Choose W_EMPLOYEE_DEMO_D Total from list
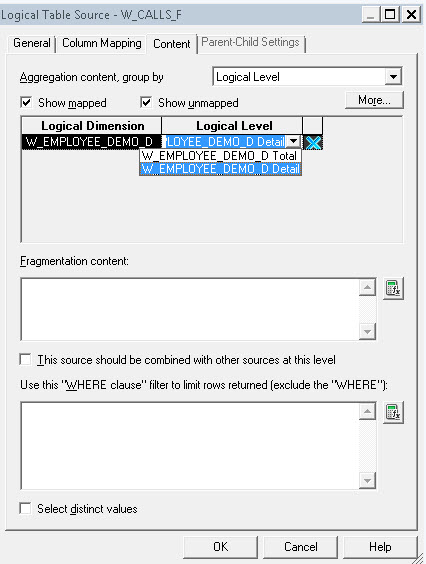This screenshot has width=426, height=564. pos(220,156)
